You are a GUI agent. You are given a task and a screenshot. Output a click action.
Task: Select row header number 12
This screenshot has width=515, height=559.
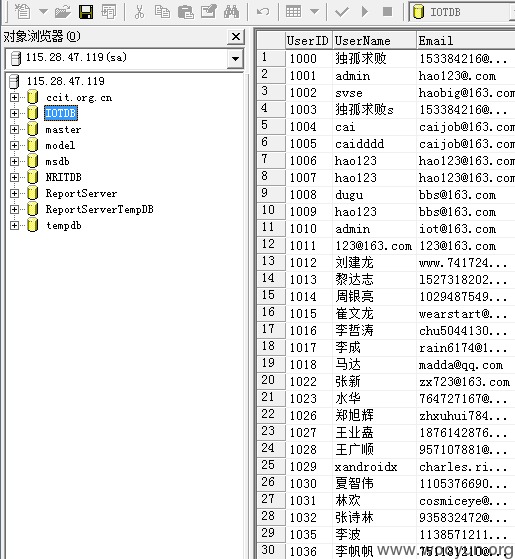pyautogui.click(x=271, y=245)
